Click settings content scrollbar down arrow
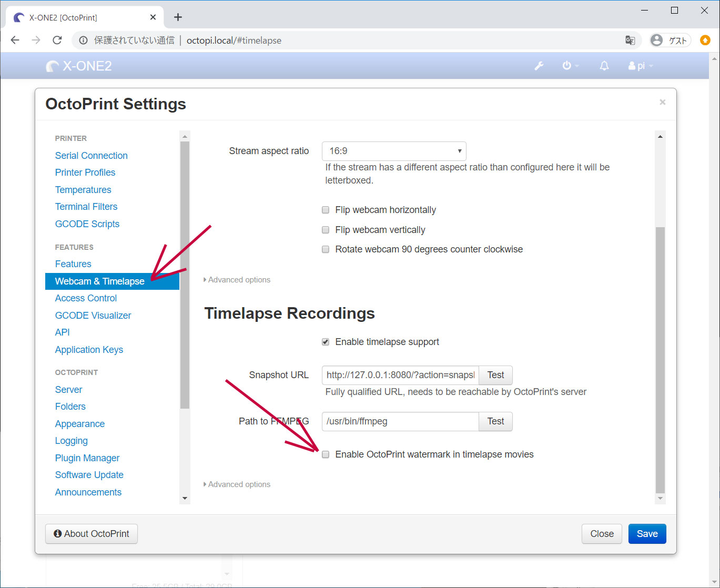The height and width of the screenshot is (588, 720). click(660, 498)
